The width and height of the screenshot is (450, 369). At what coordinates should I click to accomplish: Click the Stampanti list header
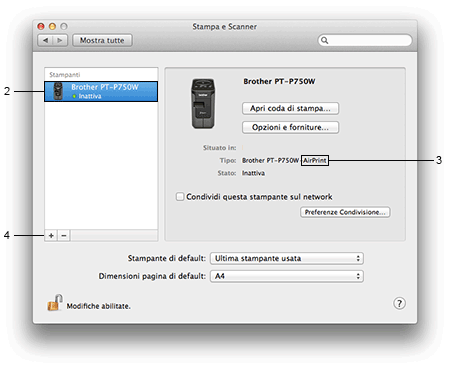tap(65, 75)
